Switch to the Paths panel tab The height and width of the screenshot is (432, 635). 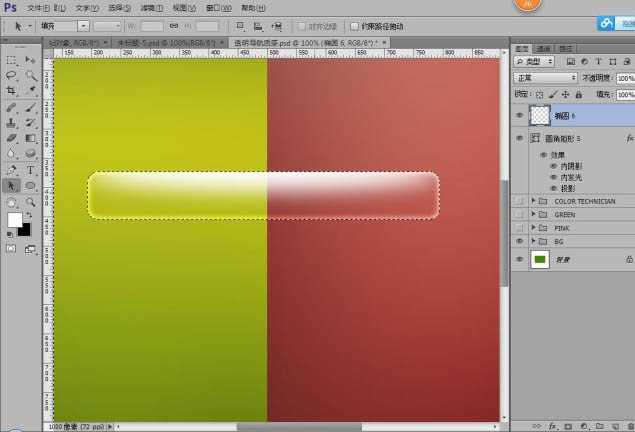[565, 49]
